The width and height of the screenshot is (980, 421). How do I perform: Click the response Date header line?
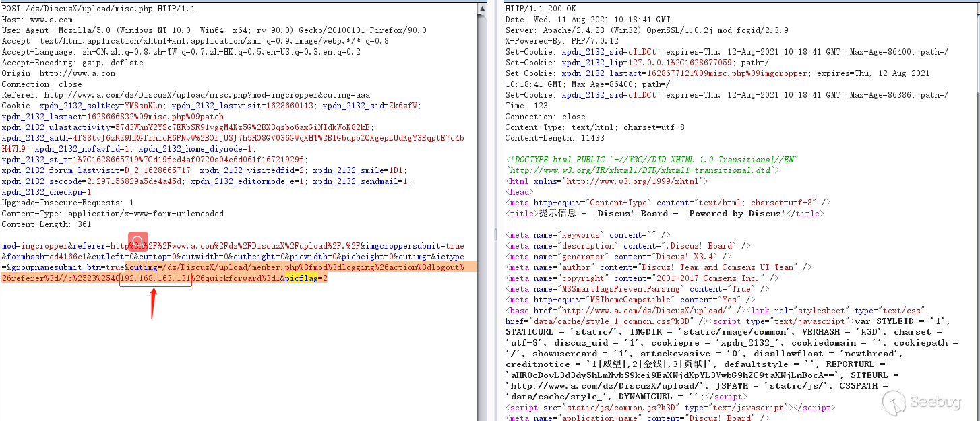coord(588,20)
